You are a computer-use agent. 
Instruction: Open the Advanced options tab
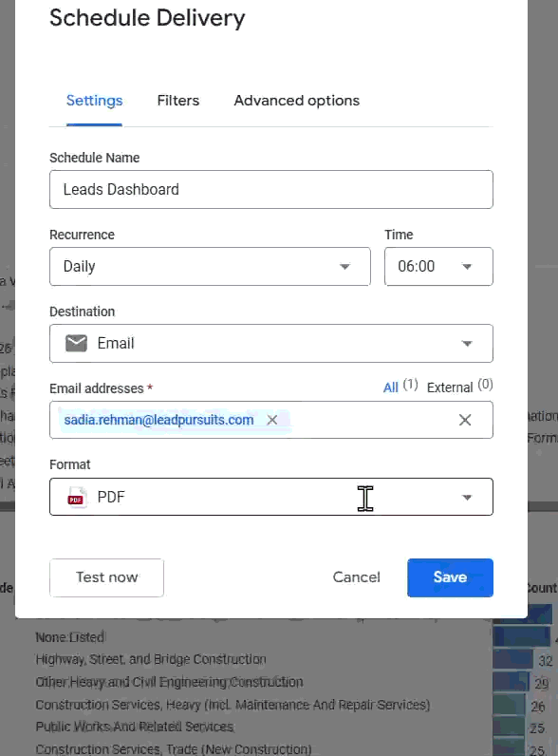[296, 101]
